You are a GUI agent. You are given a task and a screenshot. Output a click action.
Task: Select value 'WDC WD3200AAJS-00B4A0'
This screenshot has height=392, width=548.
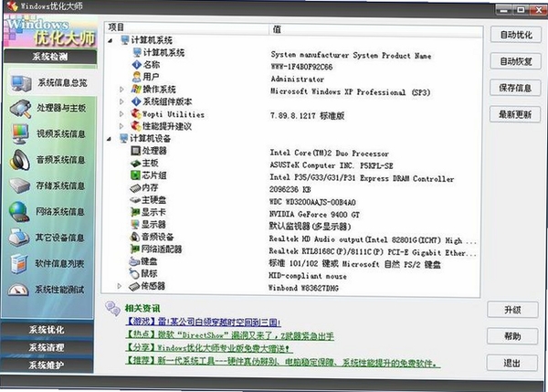[x=312, y=202]
